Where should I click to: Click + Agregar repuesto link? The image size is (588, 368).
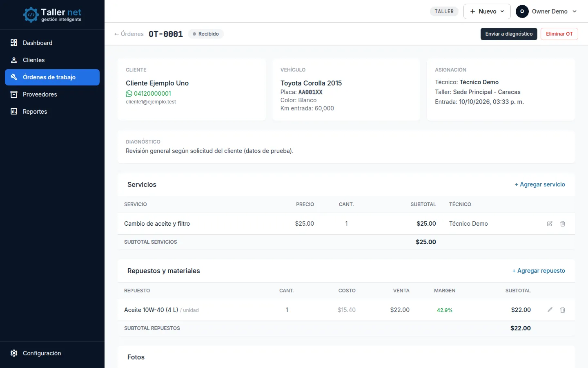click(x=539, y=271)
